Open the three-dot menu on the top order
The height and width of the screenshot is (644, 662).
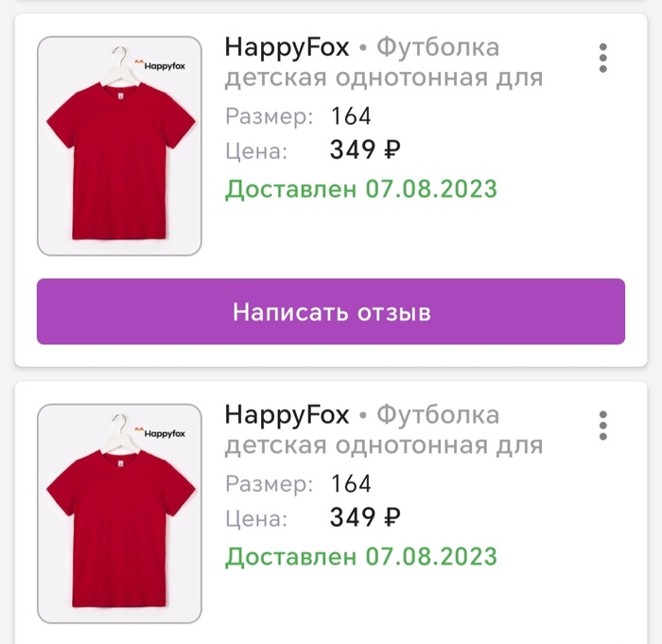point(603,58)
